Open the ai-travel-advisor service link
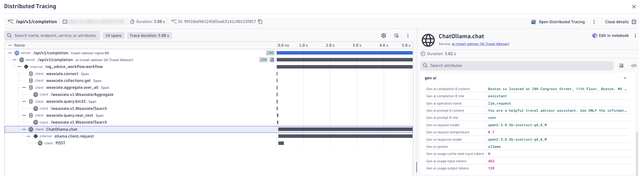This screenshot has height=176, width=644. 480,44
